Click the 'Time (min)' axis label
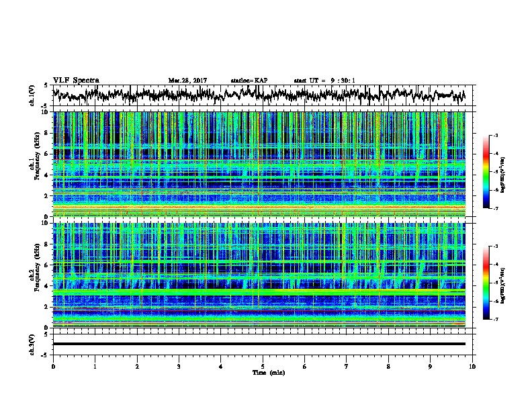Screen dimensions: 532x411 [x=269, y=373]
